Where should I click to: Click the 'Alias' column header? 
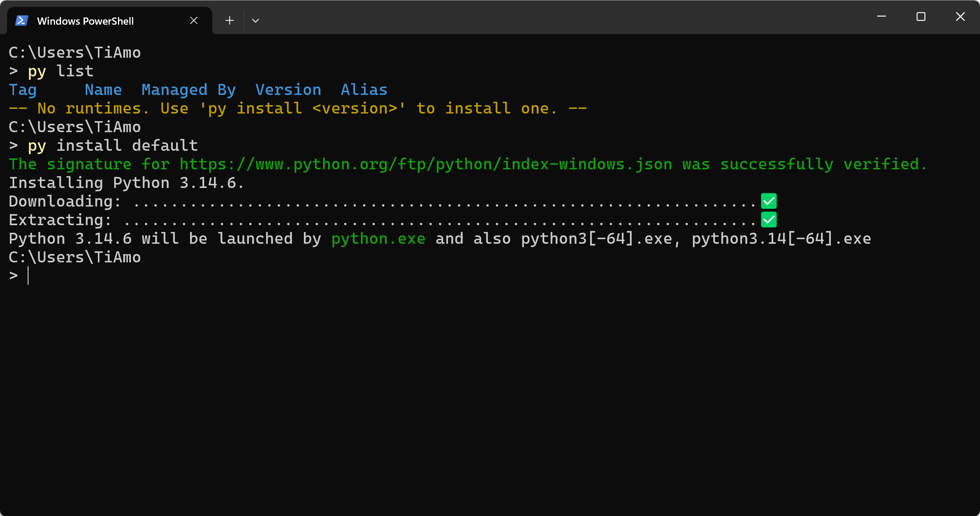[x=364, y=90]
